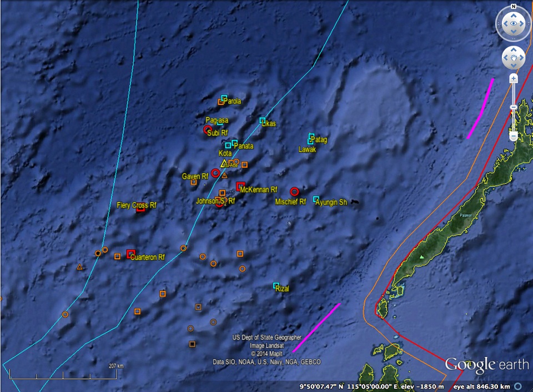Click the move-down arrow on the hand joystick
Image resolution: width=533 pixels, height=392 pixels.
coord(514,65)
